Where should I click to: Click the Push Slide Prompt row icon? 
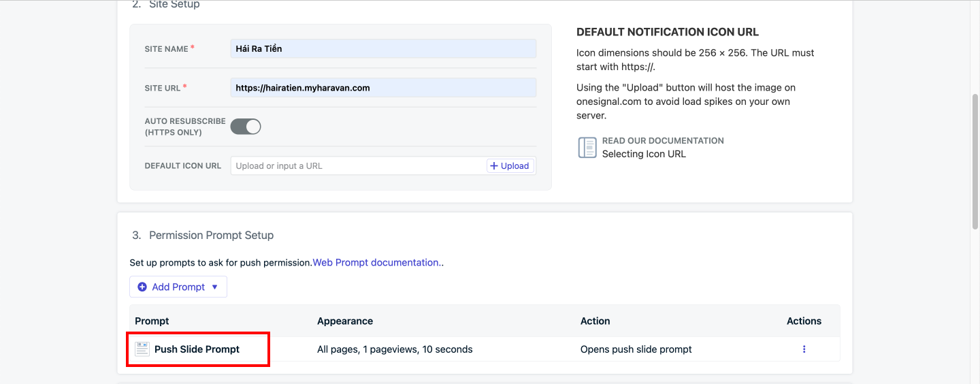click(142, 349)
